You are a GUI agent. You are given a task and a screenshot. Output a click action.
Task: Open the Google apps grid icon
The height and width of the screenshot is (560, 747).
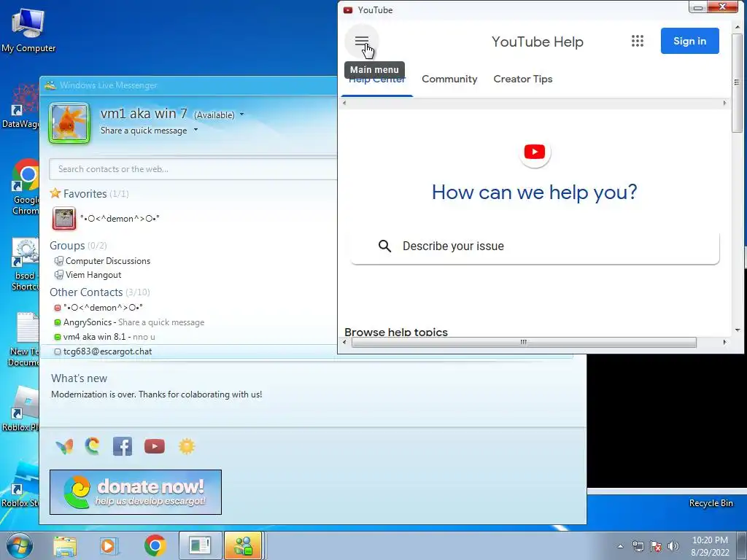click(x=638, y=41)
